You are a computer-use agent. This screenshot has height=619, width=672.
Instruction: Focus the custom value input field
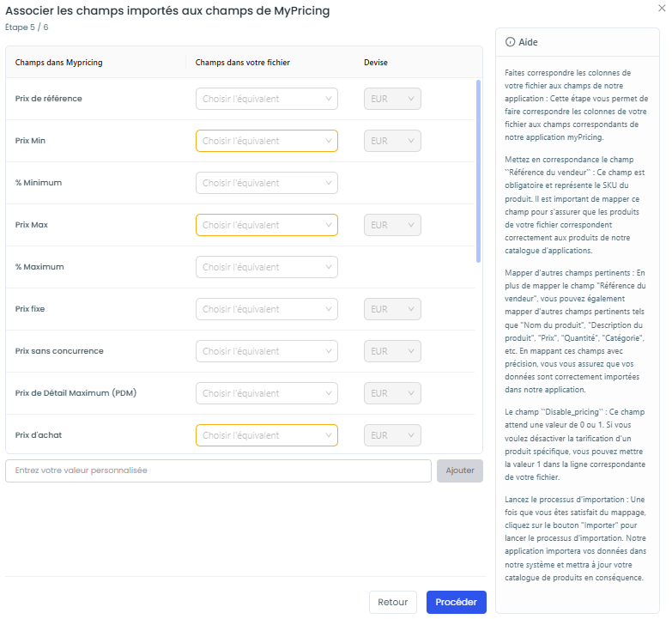[218, 470]
